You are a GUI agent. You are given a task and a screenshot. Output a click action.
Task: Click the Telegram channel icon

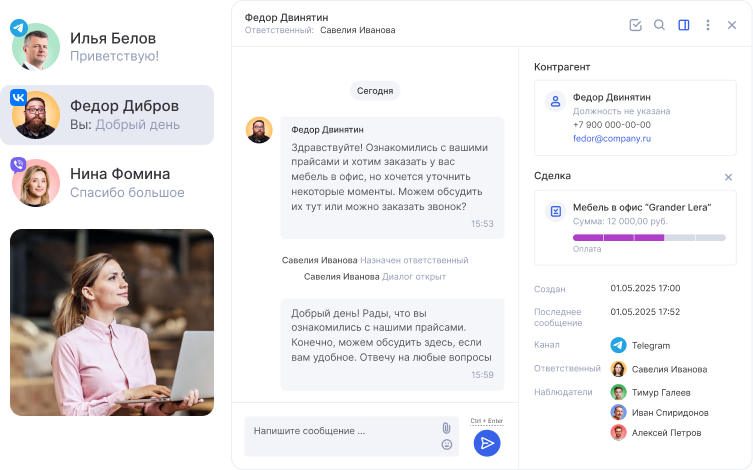[619, 345]
